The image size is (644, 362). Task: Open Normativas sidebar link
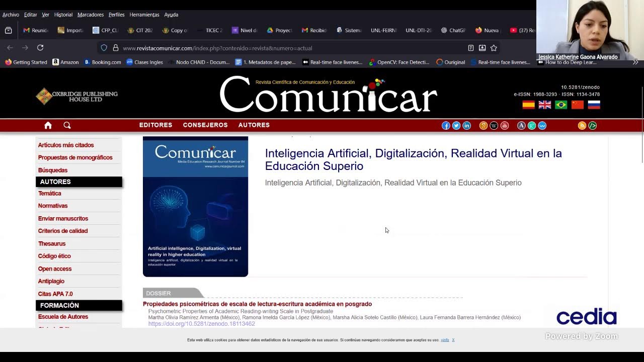click(x=53, y=206)
